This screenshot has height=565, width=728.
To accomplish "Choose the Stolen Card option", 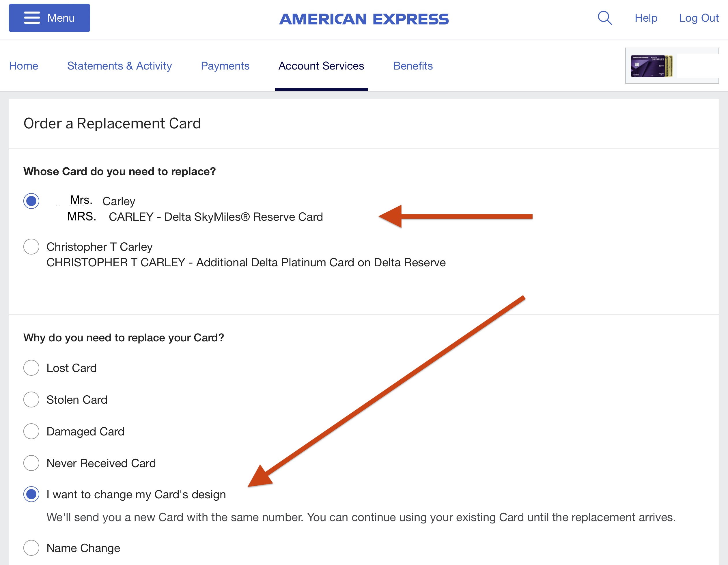I will point(31,399).
